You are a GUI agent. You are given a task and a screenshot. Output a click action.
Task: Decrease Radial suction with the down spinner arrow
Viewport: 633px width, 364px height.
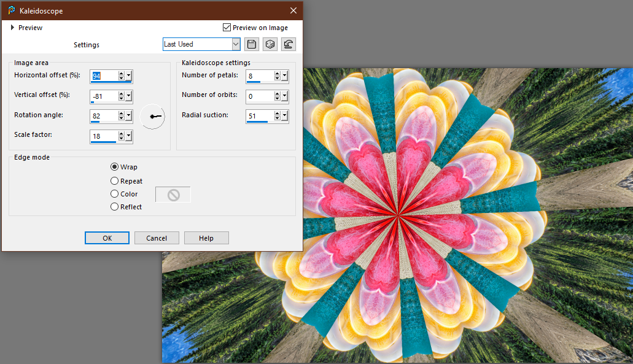click(278, 118)
